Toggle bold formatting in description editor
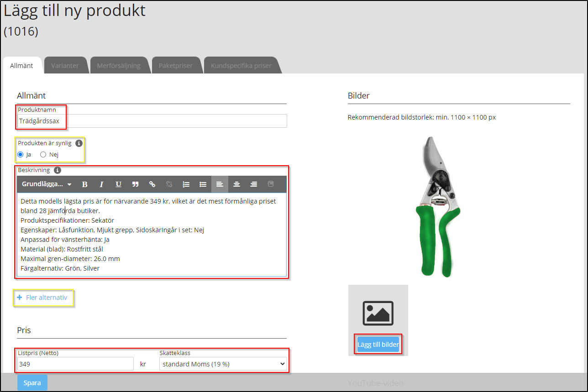The image size is (588, 392). point(84,184)
